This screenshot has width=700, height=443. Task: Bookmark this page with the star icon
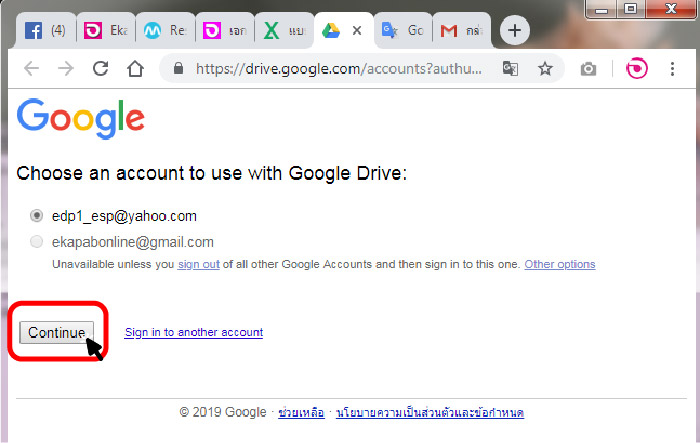click(545, 69)
